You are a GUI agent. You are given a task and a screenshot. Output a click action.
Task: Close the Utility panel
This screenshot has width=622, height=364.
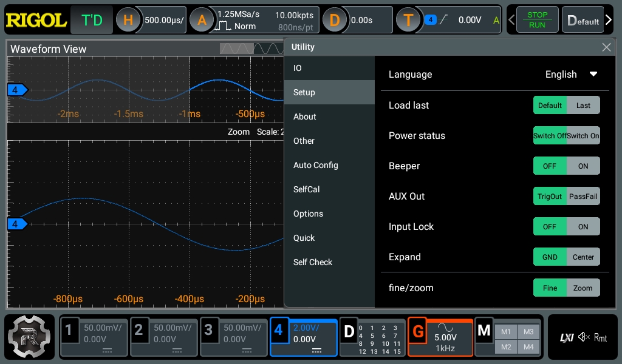coord(606,47)
